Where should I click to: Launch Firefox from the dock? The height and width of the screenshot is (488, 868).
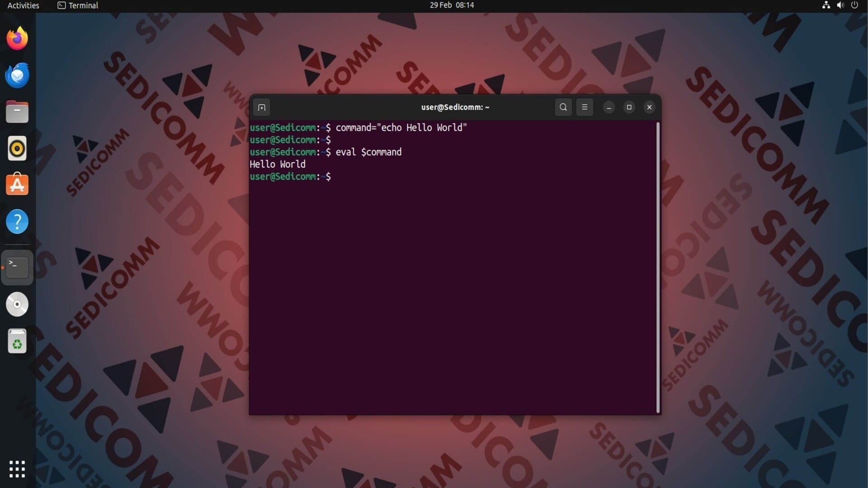point(17,38)
